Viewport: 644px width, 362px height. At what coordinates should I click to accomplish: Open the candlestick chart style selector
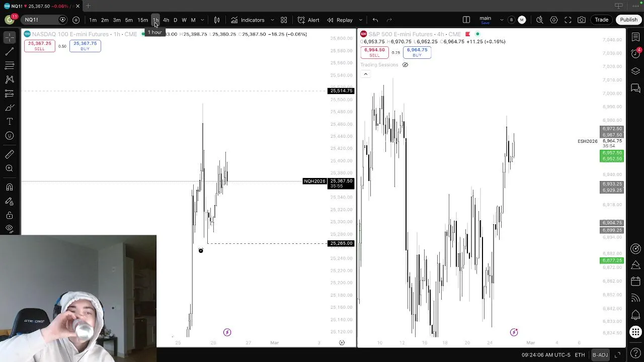[217, 20]
